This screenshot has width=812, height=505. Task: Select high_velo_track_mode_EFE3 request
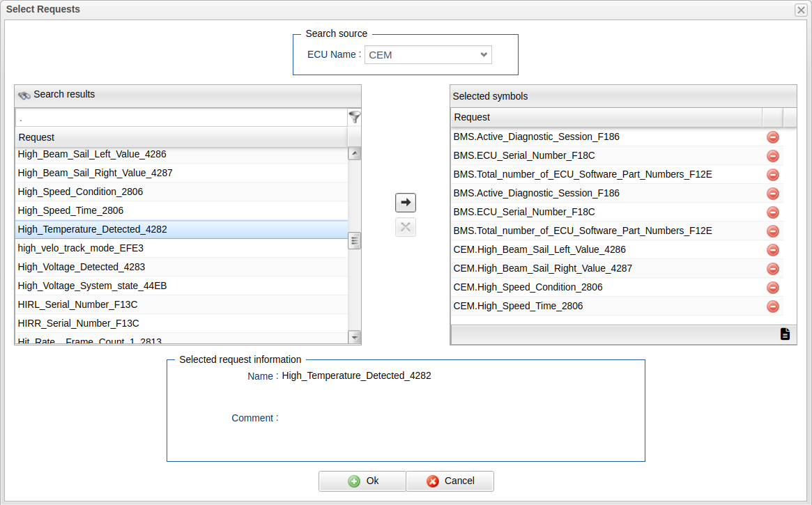(81, 248)
